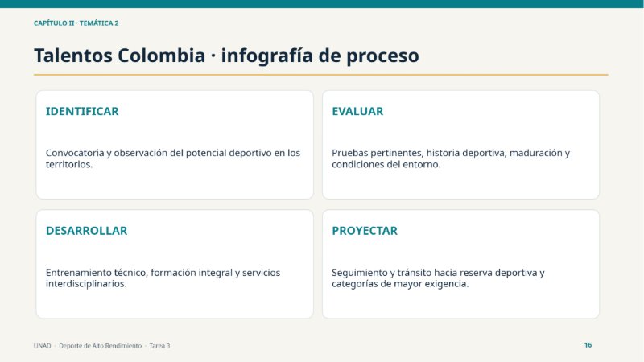644x362 pixels.
Task: Click the page number 16
Action: [588, 345]
